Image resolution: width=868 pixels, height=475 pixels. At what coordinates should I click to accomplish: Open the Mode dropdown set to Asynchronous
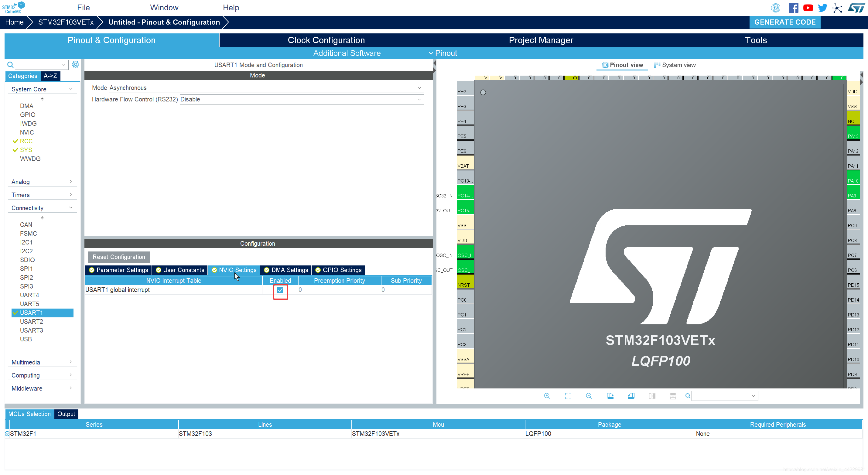(266, 88)
